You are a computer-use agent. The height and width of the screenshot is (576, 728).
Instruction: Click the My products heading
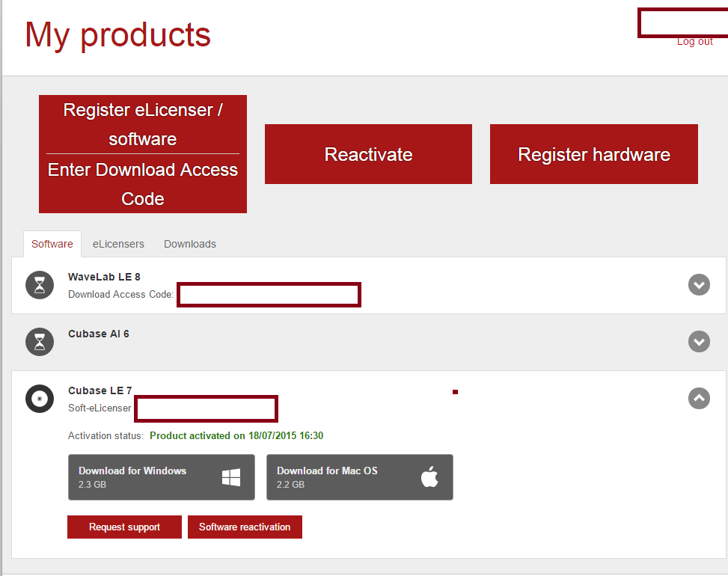[117, 36]
